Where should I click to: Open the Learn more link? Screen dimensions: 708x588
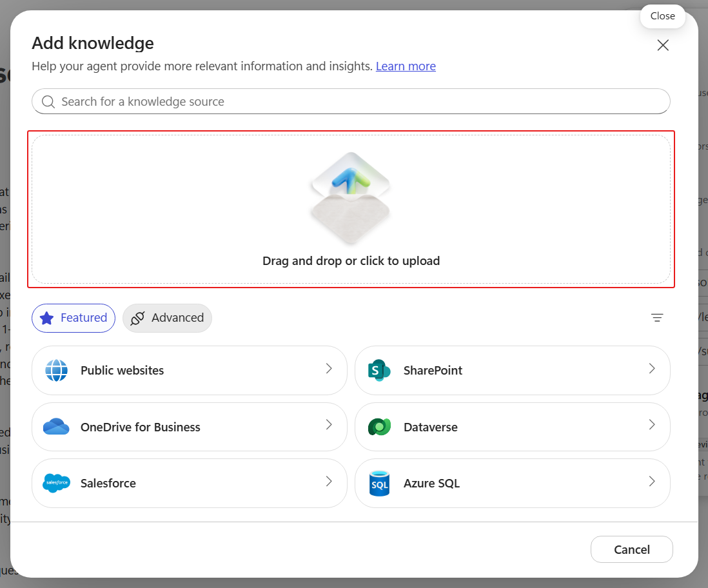click(406, 66)
